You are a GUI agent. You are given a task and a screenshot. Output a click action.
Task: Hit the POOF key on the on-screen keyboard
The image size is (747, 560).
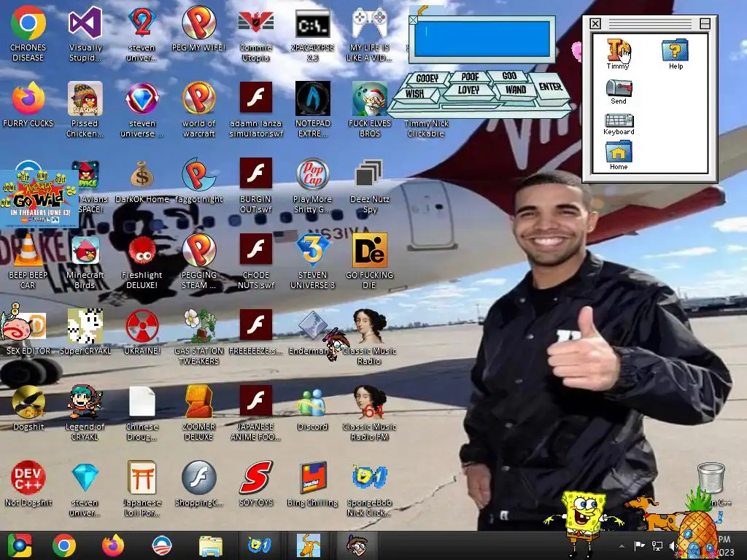tap(471, 76)
